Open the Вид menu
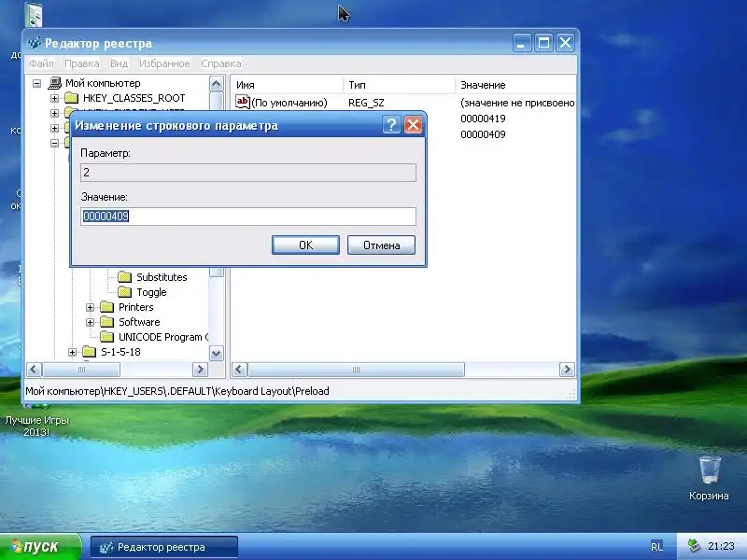Screen dimensions: 747x560 point(120,63)
